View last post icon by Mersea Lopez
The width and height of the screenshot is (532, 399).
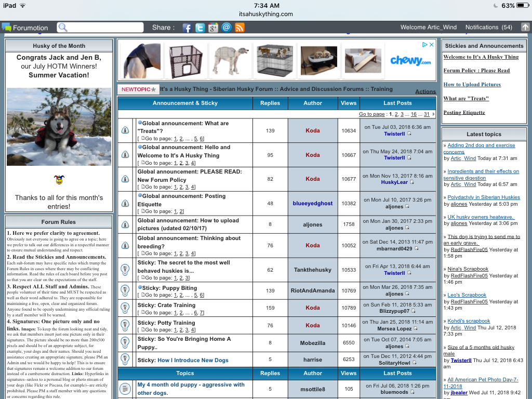click(x=416, y=328)
